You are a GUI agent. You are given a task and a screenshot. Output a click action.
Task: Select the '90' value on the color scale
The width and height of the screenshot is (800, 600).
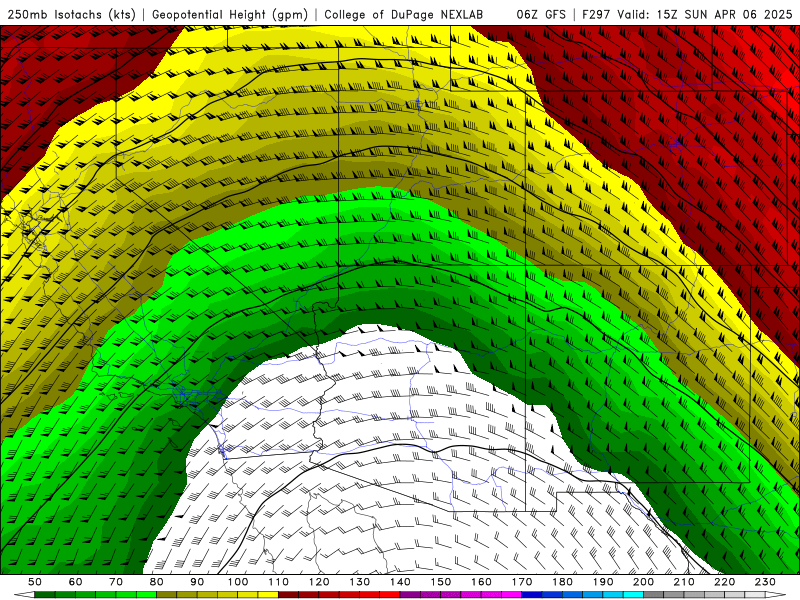point(197,582)
